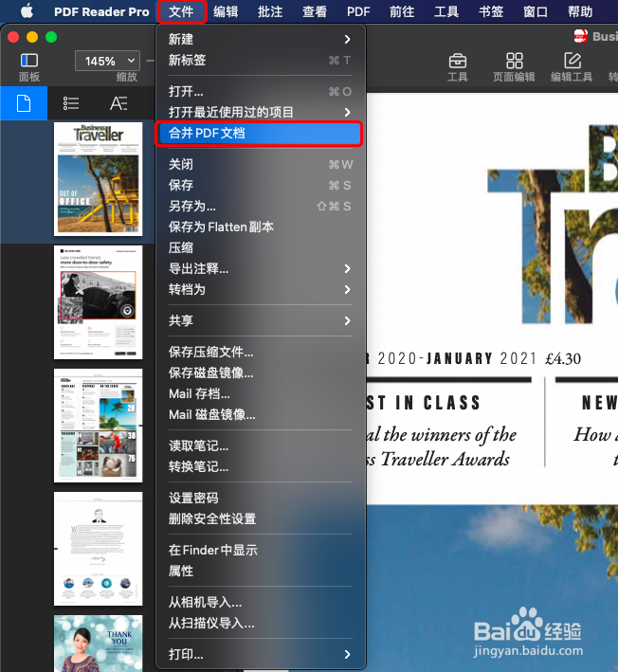Expand the 新建 submenu
The width and height of the screenshot is (618, 672).
(260, 40)
